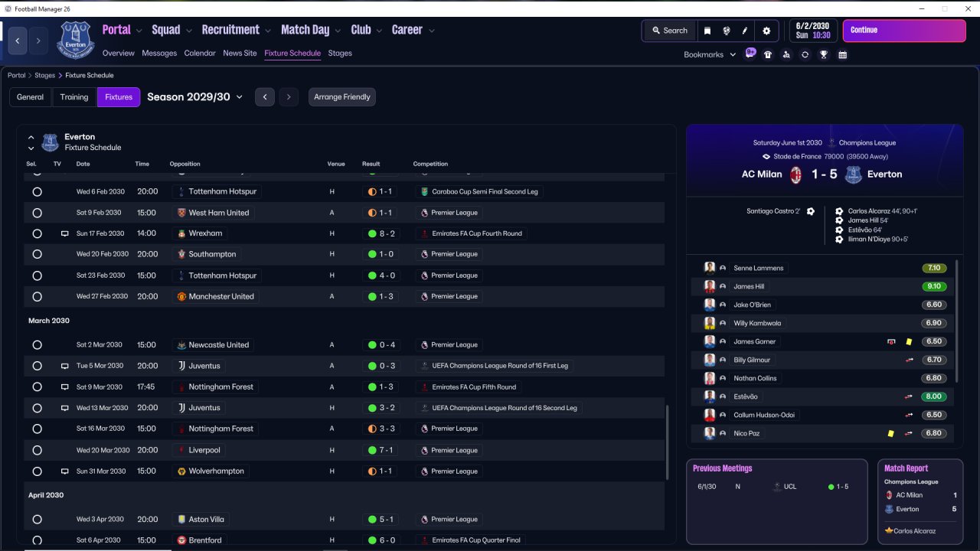This screenshot has height=551, width=980.
Task: Click the TV icon on the Wrexham row
Action: point(65,233)
